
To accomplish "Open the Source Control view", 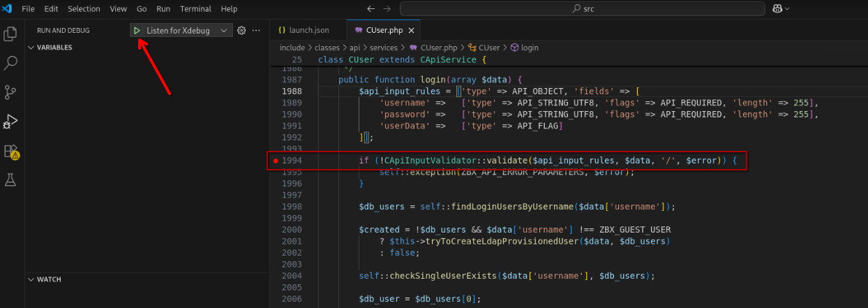I will 10,92.
